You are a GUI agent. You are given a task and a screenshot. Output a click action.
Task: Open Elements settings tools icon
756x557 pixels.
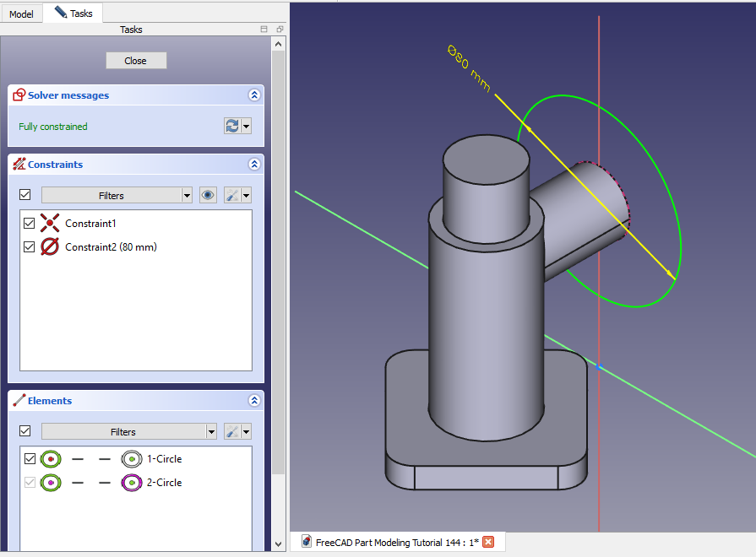tap(232, 431)
